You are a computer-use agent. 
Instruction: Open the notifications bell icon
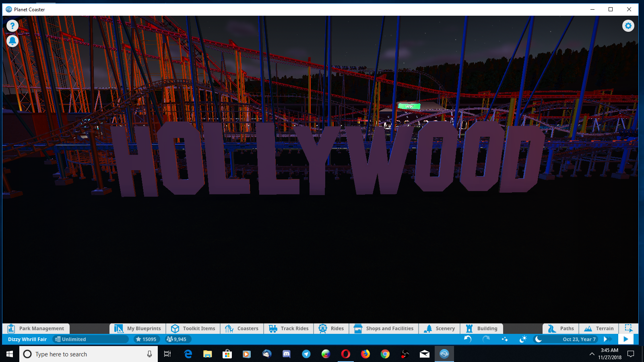(x=12, y=41)
